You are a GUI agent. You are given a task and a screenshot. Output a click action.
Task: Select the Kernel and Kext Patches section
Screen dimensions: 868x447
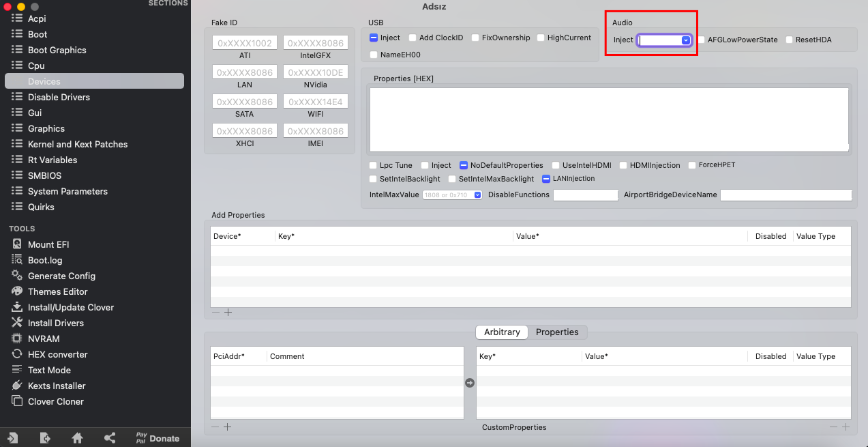coord(77,144)
